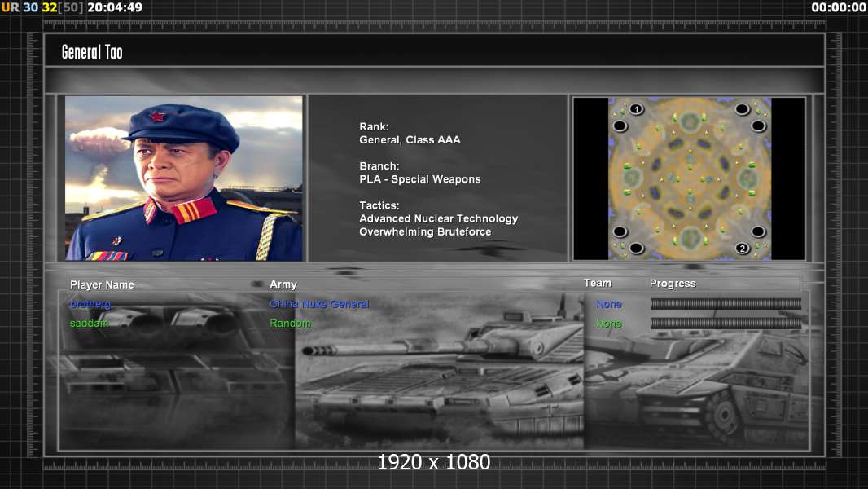Screen dimensions: 868x489
Task: Select player name "brotherg"
Action: pos(90,304)
